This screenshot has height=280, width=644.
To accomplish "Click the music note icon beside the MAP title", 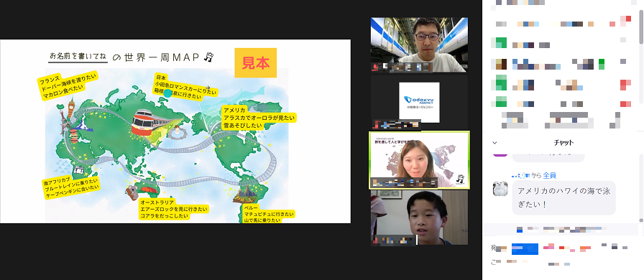I will 209,57.
